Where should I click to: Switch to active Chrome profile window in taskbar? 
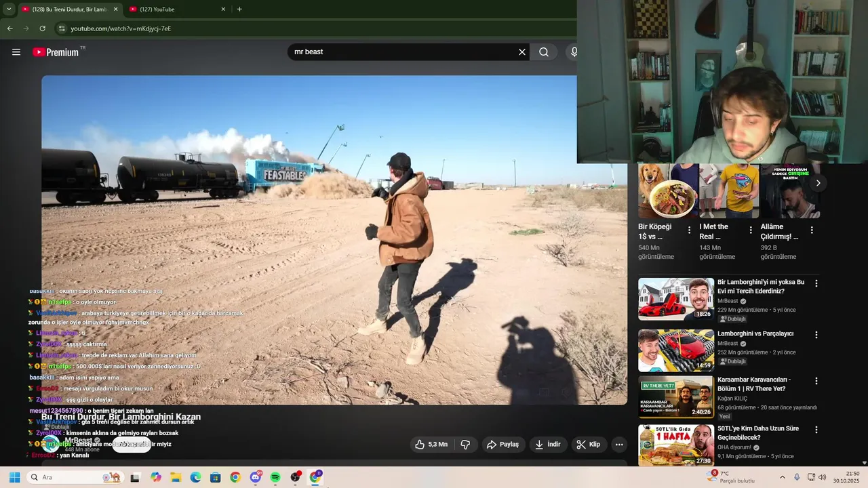tap(315, 477)
